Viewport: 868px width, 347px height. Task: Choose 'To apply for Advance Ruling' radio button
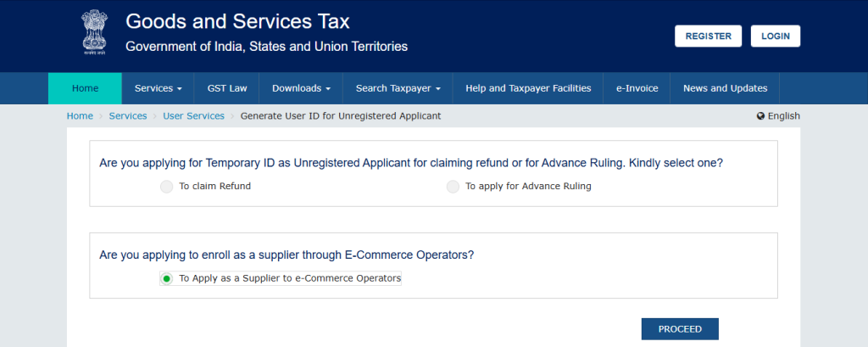[x=453, y=187]
